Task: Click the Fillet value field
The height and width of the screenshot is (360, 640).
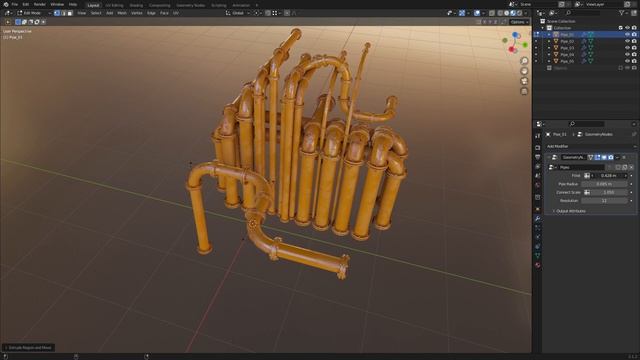Action: [x=609, y=176]
